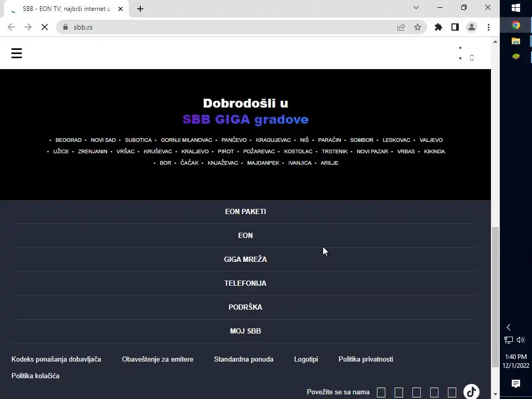Screen dimensions: 532x399
Task: Select the SBB - EON TV tab
Action: [x=66, y=9]
